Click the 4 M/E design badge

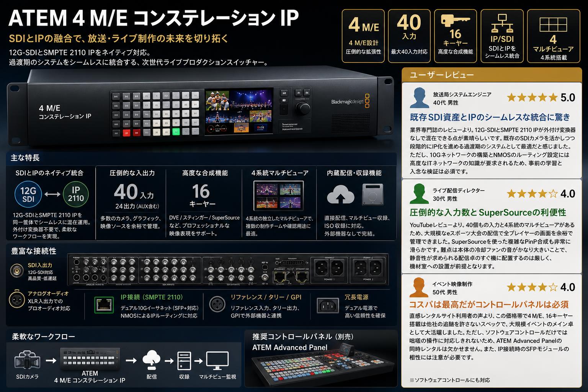coord(363,36)
